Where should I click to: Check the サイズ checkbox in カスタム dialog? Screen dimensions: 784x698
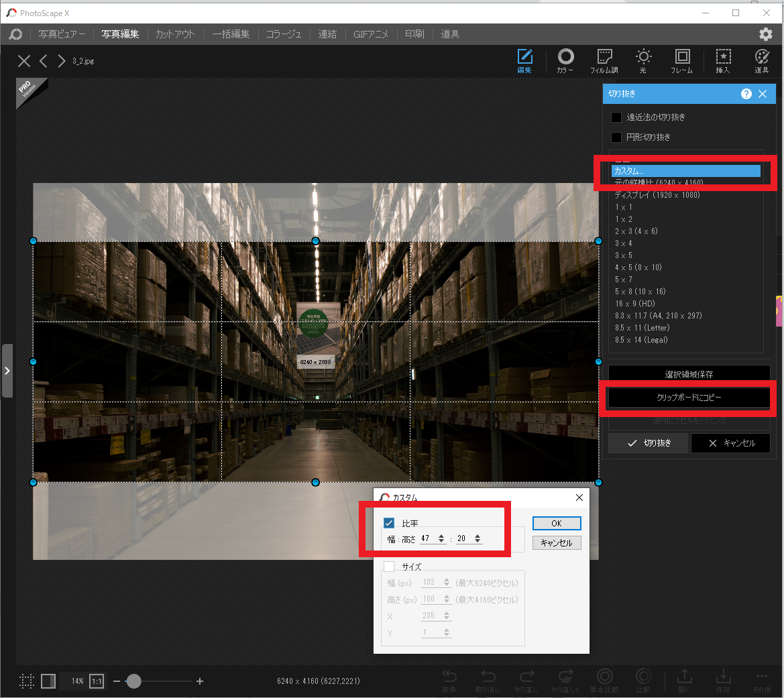point(389,567)
